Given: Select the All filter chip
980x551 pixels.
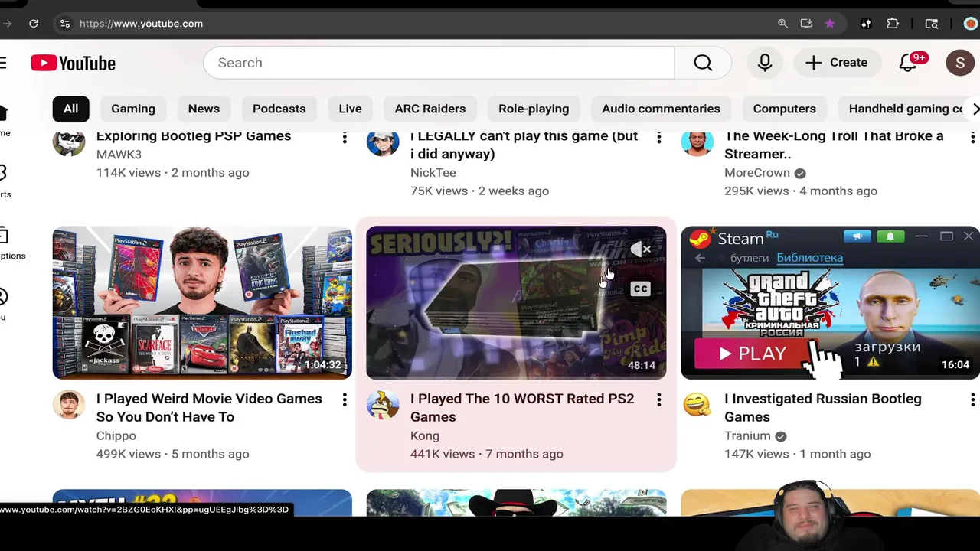Looking at the screenshot, I should [70, 109].
